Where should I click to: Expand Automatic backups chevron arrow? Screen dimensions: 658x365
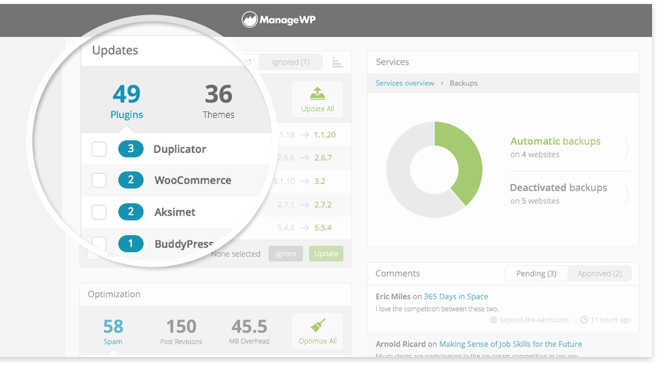pyautogui.click(x=627, y=148)
